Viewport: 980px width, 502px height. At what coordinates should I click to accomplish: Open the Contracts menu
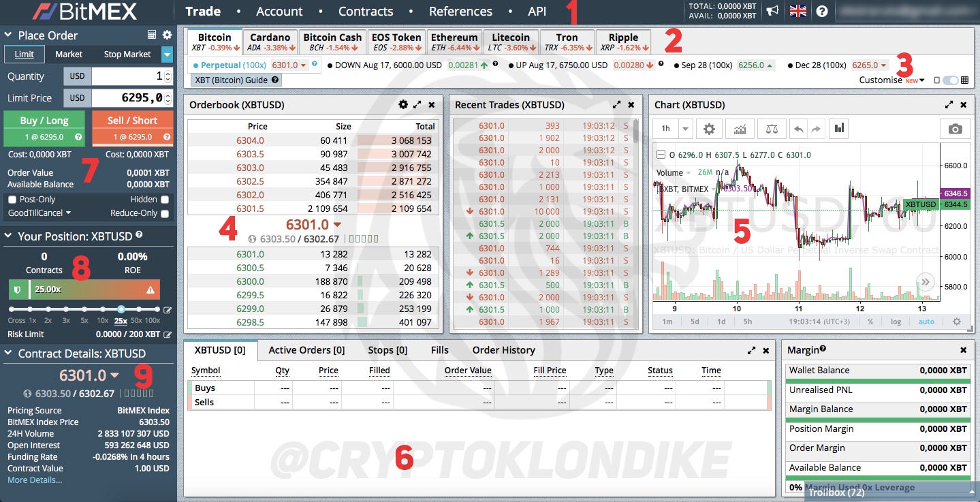(366, 12)
